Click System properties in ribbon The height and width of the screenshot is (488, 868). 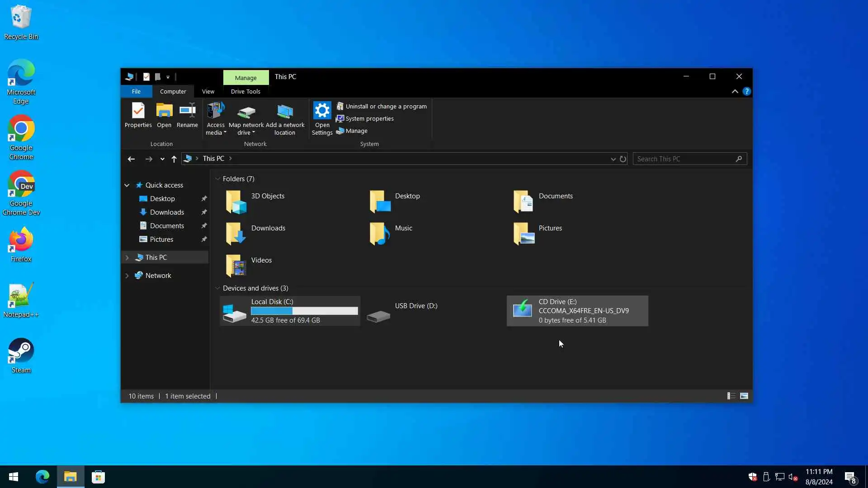click(369, 119)
